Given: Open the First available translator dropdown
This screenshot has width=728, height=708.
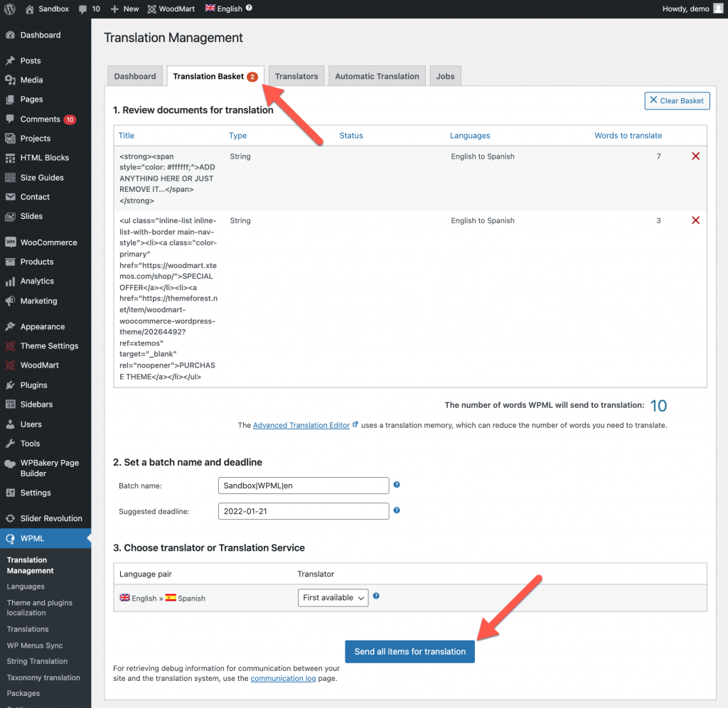Looking at the screenshot, I should (333, 598).
